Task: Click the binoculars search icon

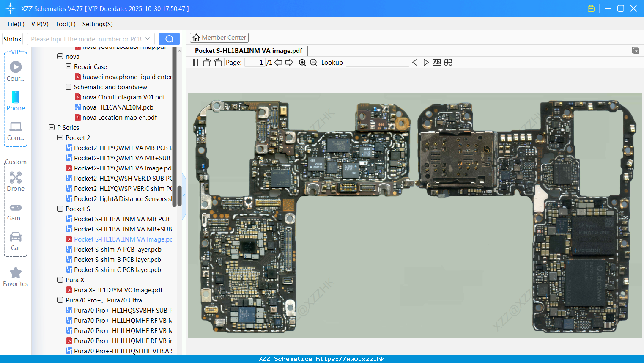Action: click(x=448, y=63)
